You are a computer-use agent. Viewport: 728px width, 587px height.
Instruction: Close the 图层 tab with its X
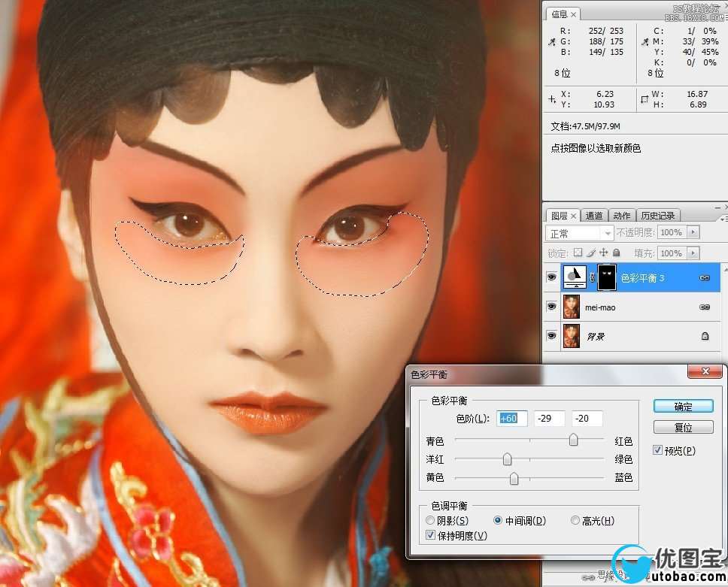[573, 216]
